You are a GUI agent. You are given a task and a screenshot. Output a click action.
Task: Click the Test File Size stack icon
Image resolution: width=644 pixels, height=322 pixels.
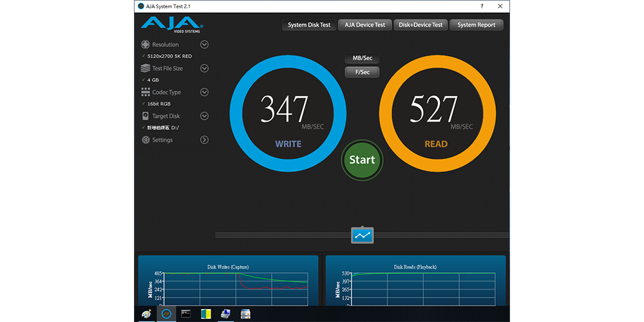pyautogui.click(x=145, y=68)
